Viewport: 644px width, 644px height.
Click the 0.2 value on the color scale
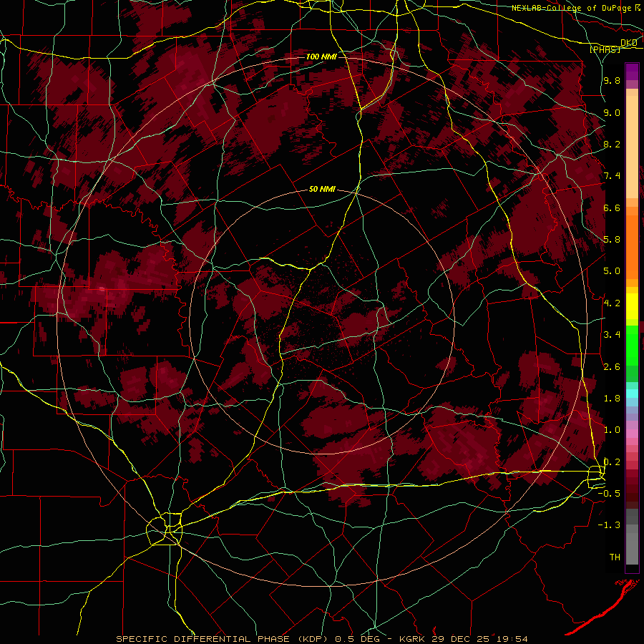click(x=612, y=462)
